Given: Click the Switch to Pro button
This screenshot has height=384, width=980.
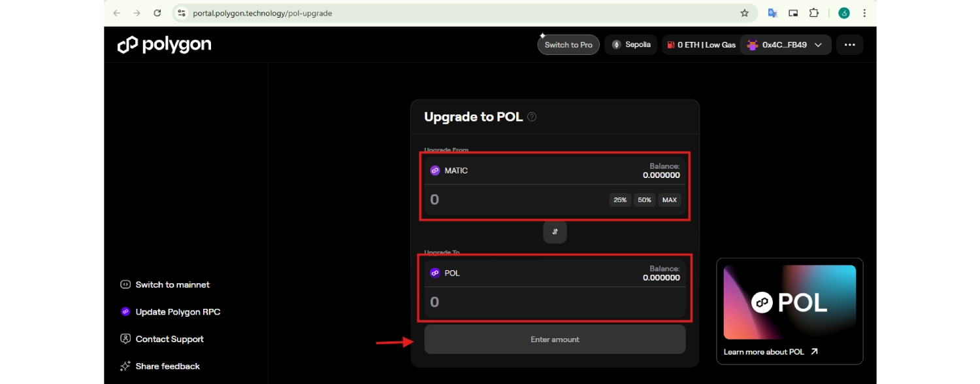Looking at the screenshot, I should click(568, 44).
